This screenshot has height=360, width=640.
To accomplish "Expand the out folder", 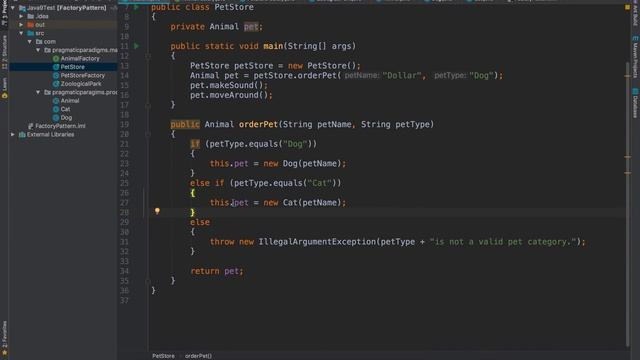I will 21,24.
